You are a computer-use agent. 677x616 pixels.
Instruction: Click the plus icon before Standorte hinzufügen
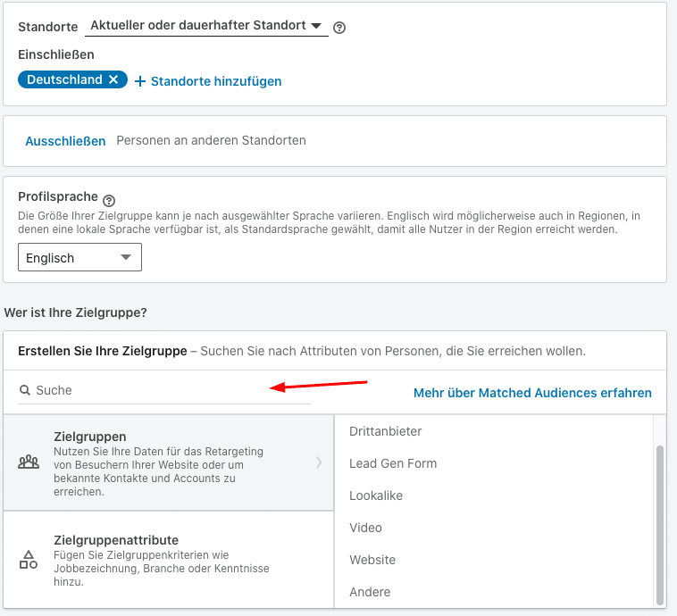(x=140, y=81)
